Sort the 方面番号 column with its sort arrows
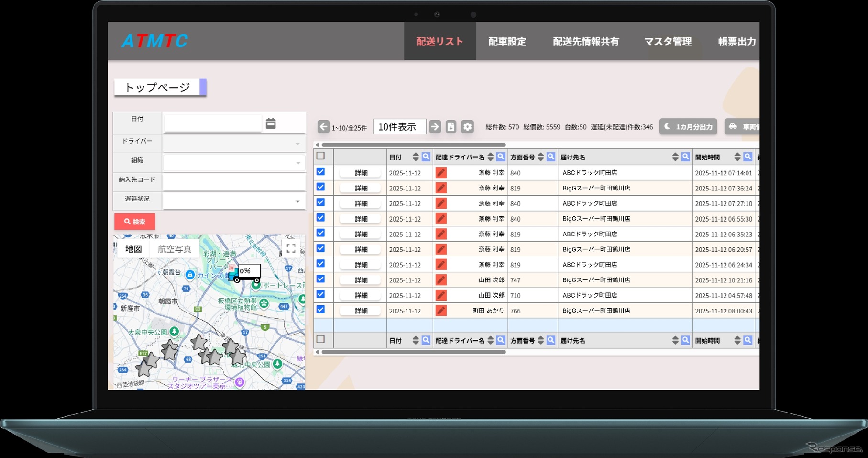868x458 pixels. [x=541, y=156]
